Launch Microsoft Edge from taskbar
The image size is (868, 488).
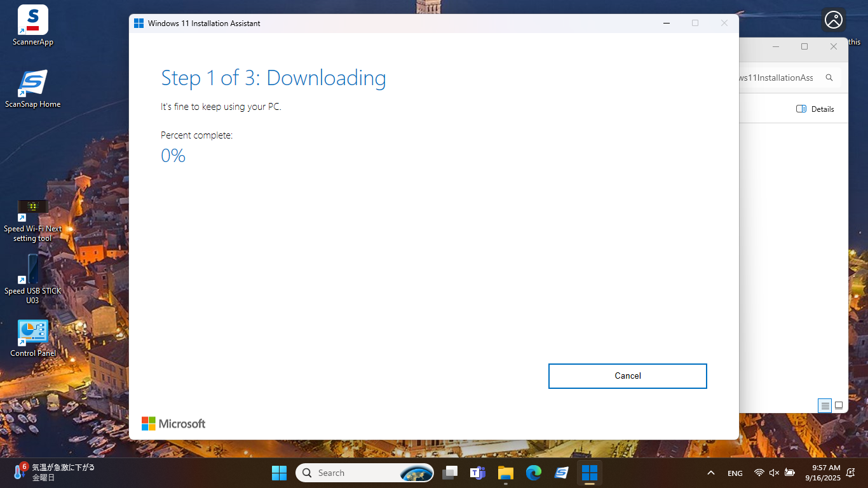point(533,473)
